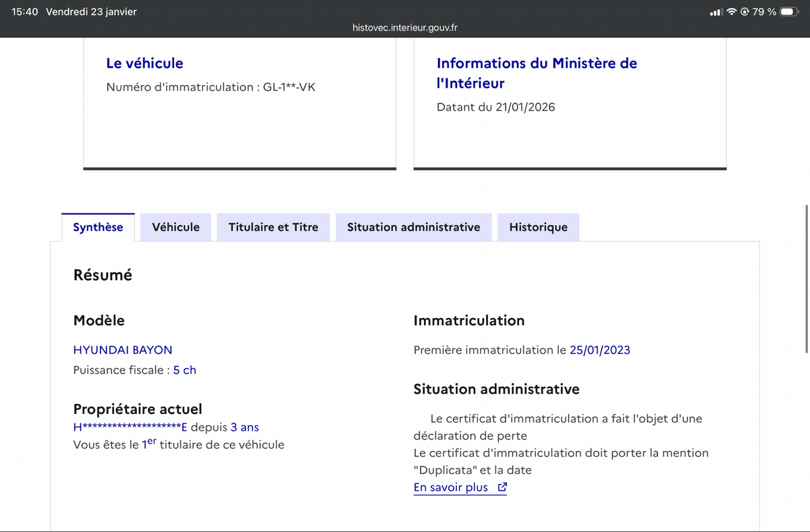Click the external link icon after En savoir plus
810x532 pixels.
pyautogui.click(x=502, y=487)
